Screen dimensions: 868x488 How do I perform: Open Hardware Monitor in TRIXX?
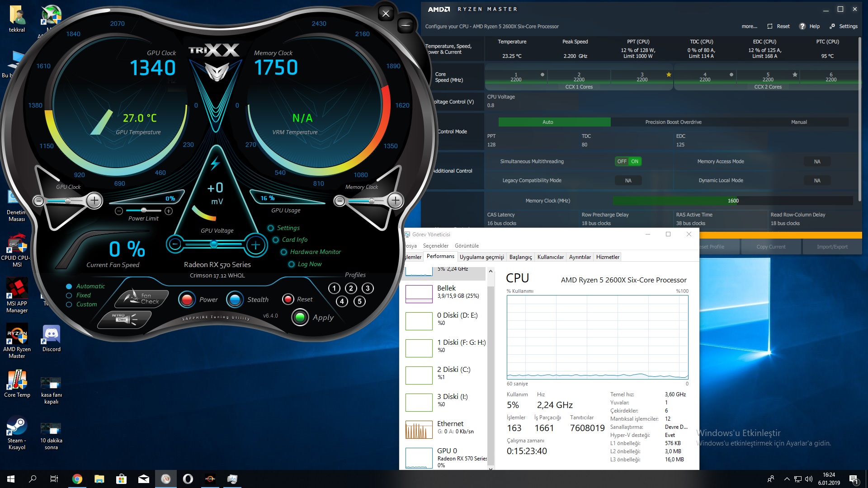pyautogui.click(x=315, y=252)
